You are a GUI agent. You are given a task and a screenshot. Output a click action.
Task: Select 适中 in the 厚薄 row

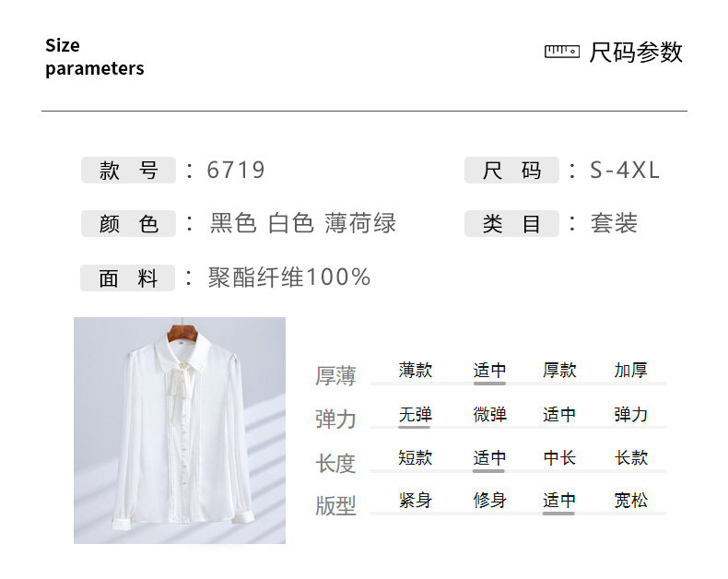tap(489, 371)
